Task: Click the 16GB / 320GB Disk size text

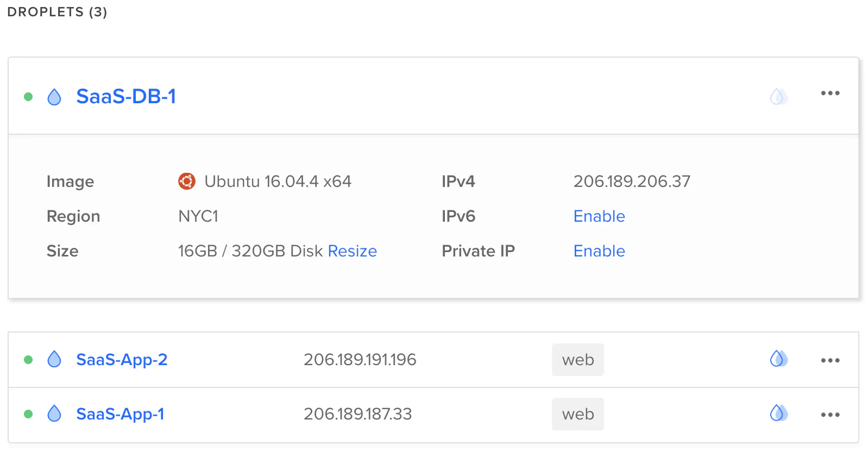Action: click(x=250, y=251)
